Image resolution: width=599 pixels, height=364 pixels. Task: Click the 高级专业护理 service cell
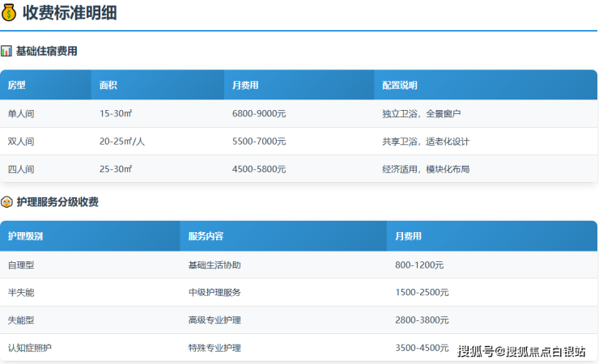(x=215, y=320)
